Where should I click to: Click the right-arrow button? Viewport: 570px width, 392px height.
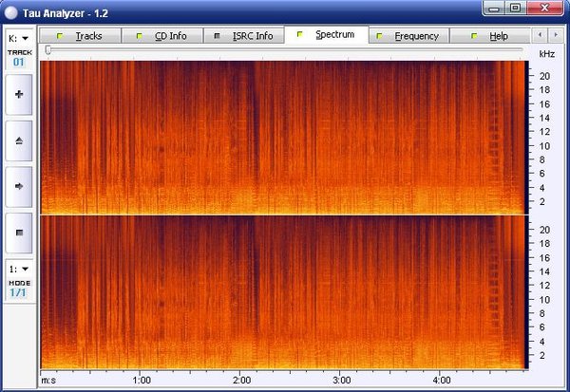(19, 187)
